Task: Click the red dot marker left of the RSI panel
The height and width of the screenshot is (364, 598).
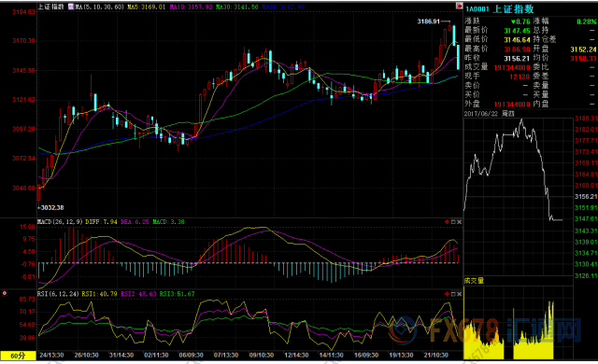Action: pyautogui.click(x=4, y=293)
